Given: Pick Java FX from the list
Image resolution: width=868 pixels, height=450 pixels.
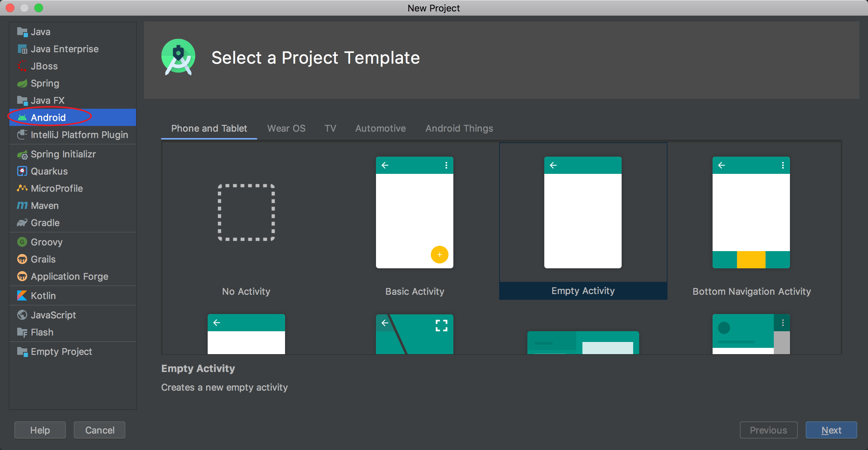Looking at the screenshot, I should pyautogui.click(x=73, y=101).
